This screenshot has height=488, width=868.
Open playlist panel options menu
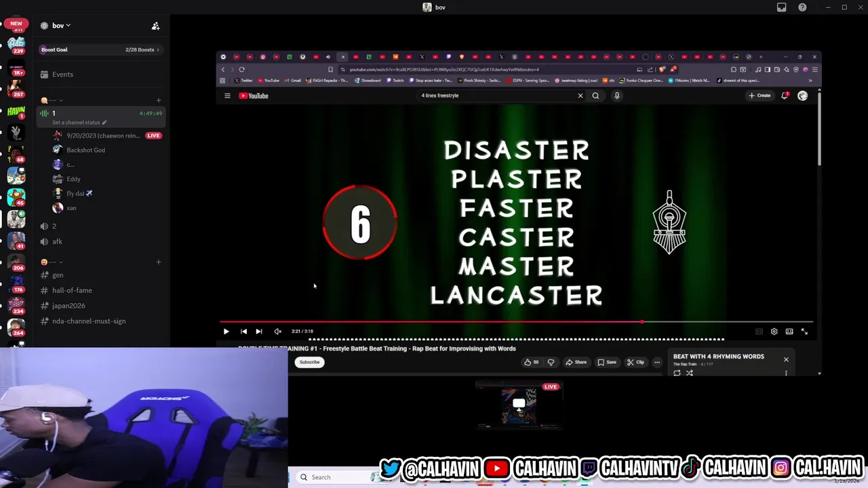click(786, 373)
